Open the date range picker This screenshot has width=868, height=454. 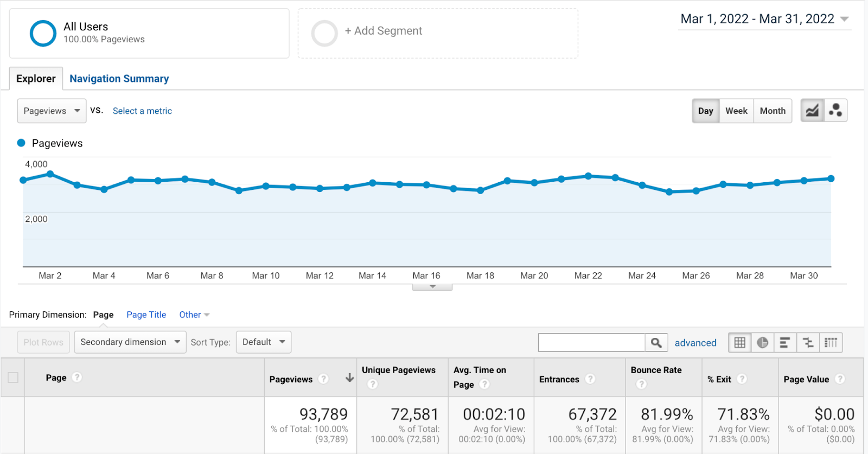[764, 19]
